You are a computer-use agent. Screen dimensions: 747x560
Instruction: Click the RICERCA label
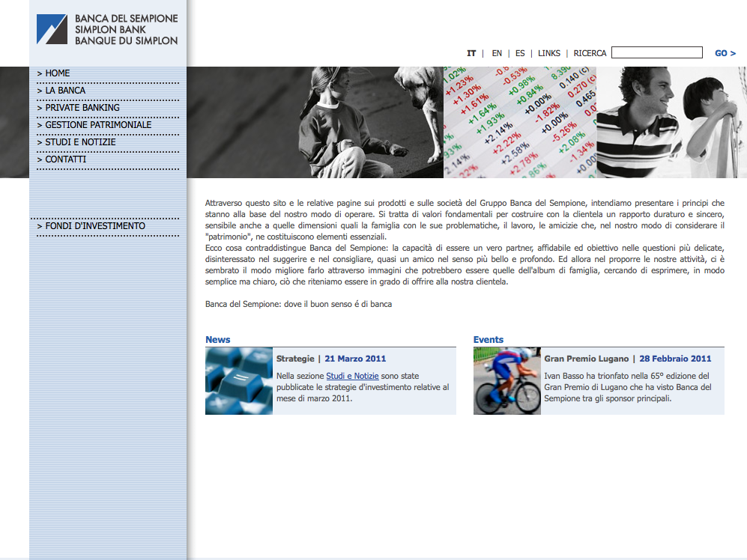[x=590, y=53]
